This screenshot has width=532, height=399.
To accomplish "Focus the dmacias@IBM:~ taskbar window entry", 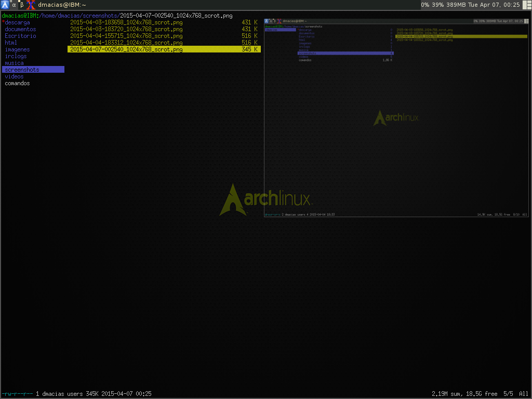I will coord(62,5).
